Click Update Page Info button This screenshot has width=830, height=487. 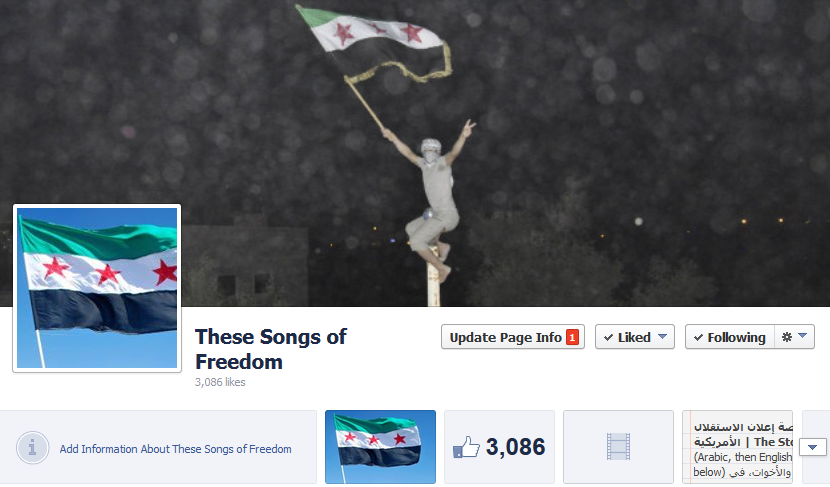tap(512, 337)
